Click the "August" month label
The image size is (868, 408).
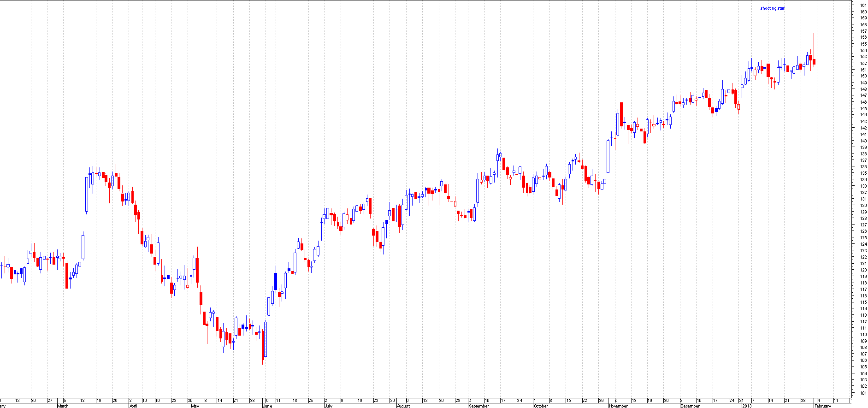403,406
